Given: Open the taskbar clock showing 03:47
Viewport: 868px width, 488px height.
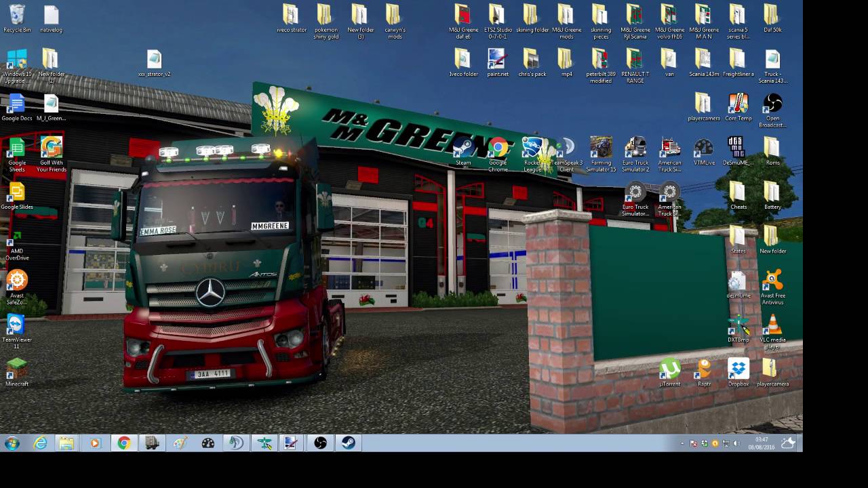Looking at the screenshot, I should (762, 443).
